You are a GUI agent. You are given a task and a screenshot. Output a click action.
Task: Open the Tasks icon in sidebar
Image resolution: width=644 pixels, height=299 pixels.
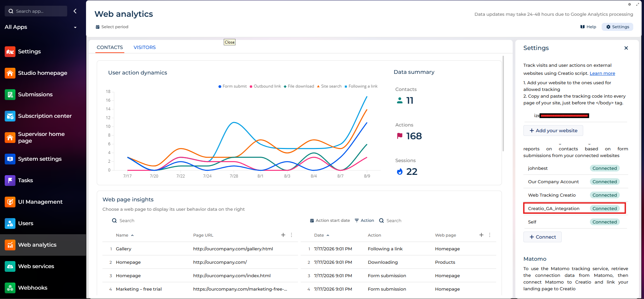tap(10, 181)
